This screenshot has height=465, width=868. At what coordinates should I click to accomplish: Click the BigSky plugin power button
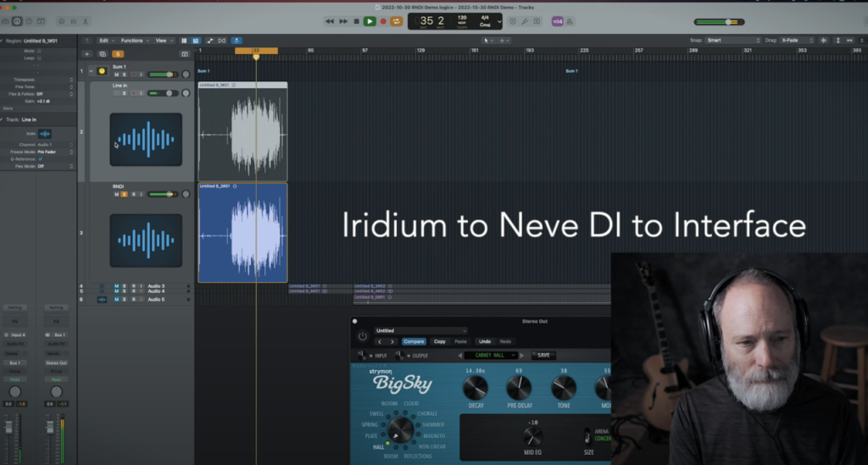[x=363, y=336]
